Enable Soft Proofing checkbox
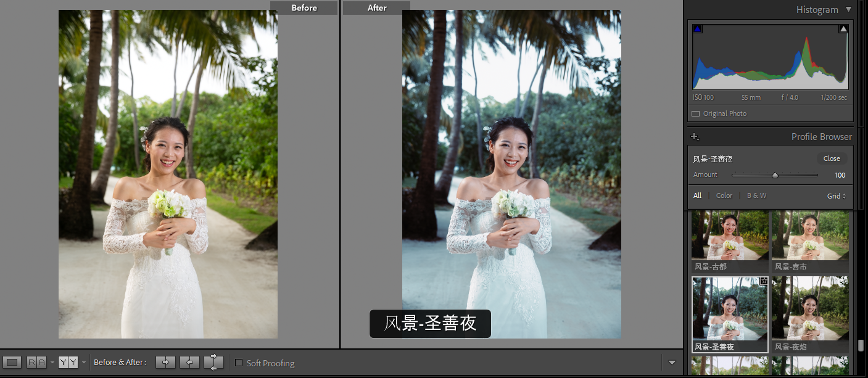This screenshot has width=868, height=378. (239, 363)
